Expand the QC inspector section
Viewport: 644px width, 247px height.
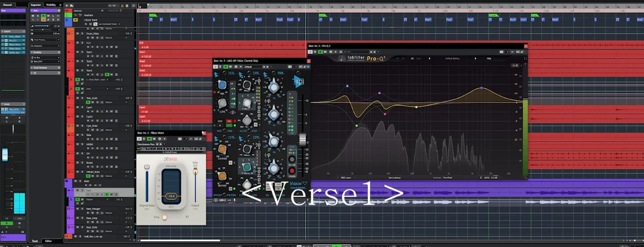coord(45,72)
